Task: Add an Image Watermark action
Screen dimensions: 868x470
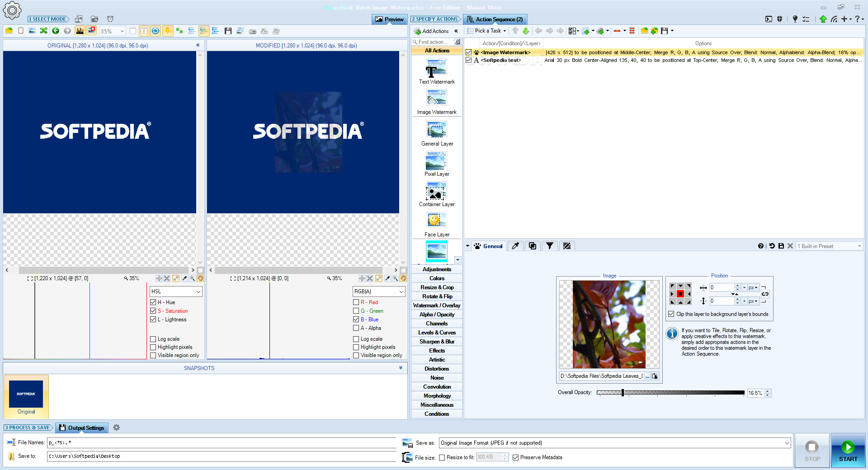Action: click(x=437, y=102)
